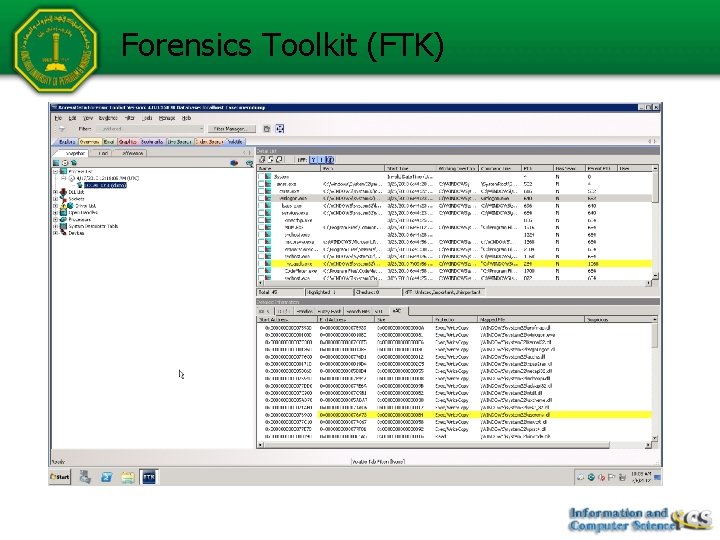Sort by the PID column header
Image resolution: width=720 pixels, height=540 pixels.
pos(537,169)
